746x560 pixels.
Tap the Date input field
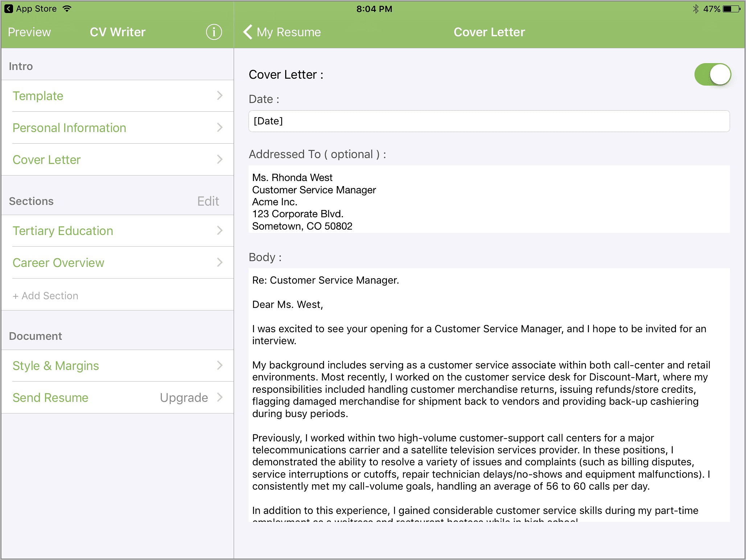point(491,120)
